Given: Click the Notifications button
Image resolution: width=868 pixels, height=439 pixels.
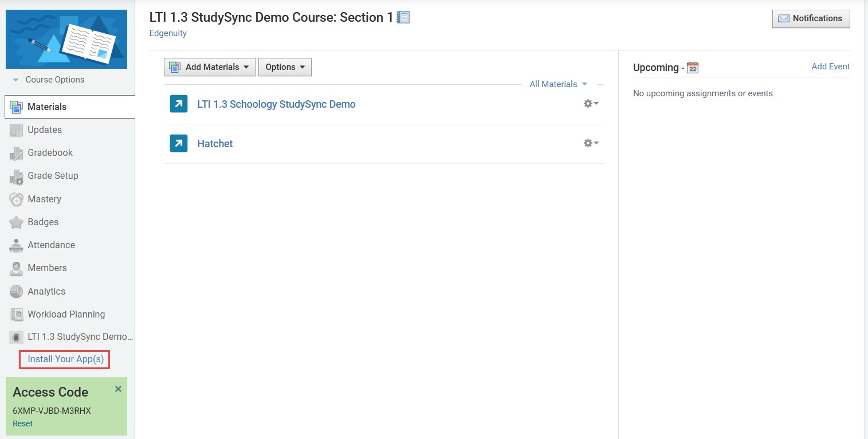Looking at the screenshot, I should click(x=811, y=18).
